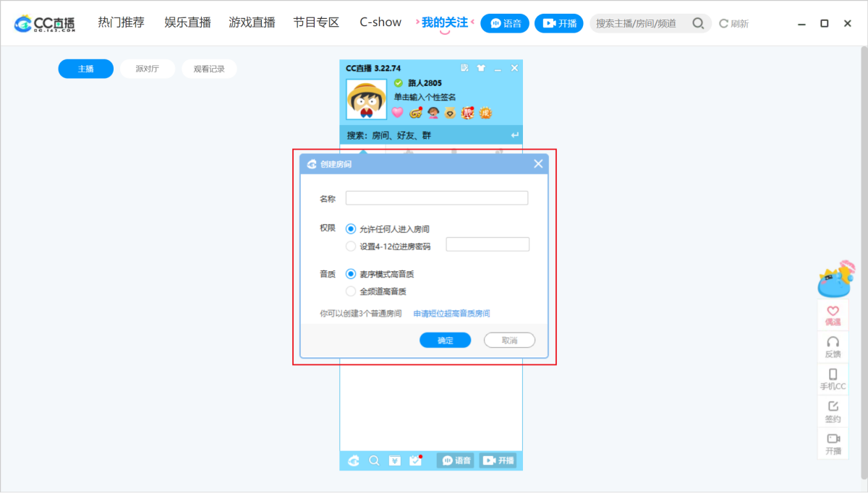Click the CC fish logo icon at bottom left
This screenshot has height=493, width=868.
pyautogui.click(x=353, y=460)
